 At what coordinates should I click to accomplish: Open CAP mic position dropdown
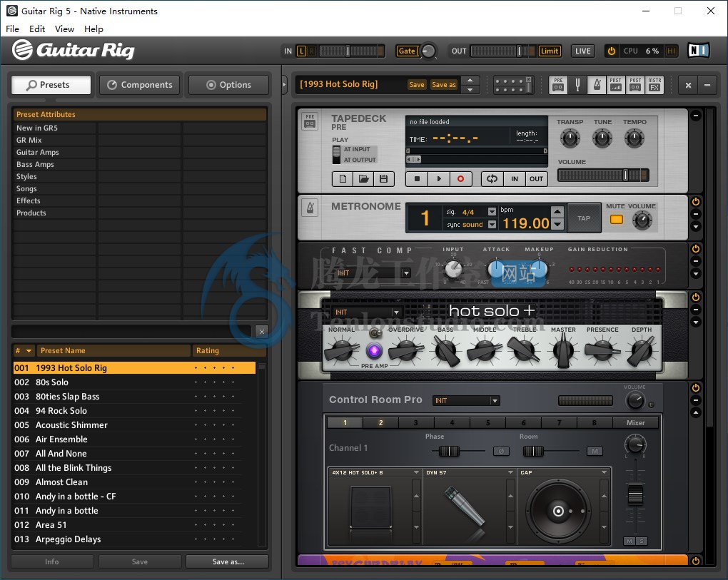(x=604, y=472)
